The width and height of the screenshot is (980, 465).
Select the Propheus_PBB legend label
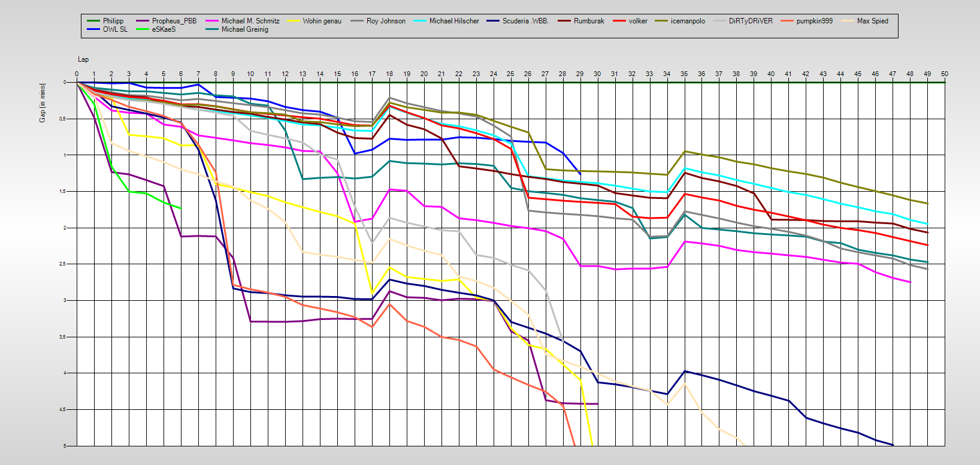point(174,21)
